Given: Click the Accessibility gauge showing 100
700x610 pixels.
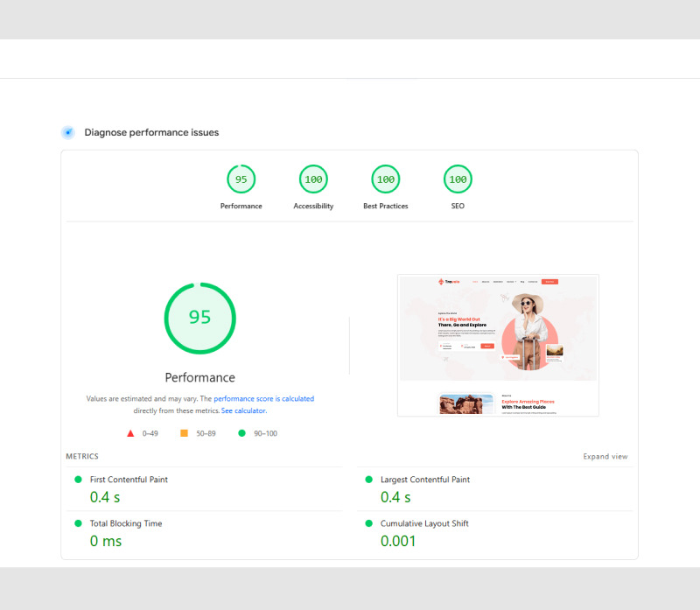Looking at the screenshot, I should pos(313,179).
